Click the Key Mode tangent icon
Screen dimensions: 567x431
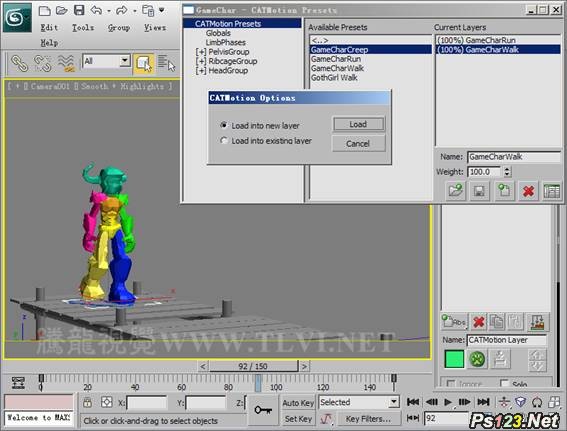point(327,419)
